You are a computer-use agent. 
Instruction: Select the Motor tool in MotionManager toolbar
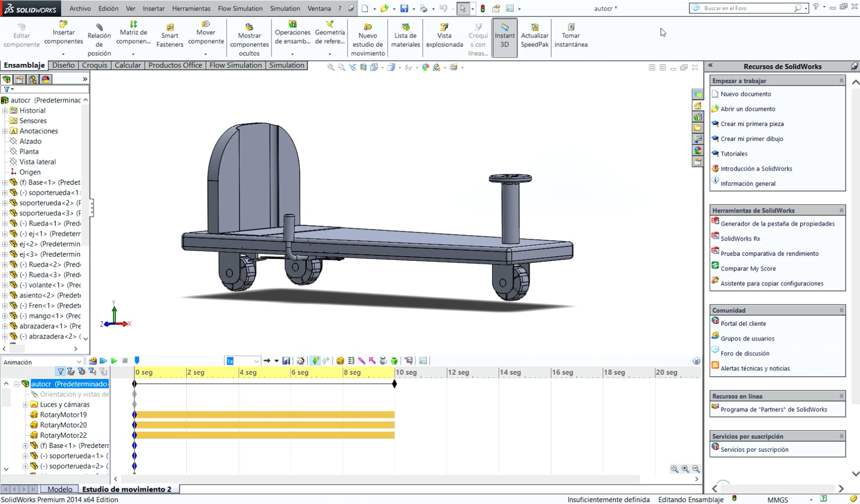[340, 361]
